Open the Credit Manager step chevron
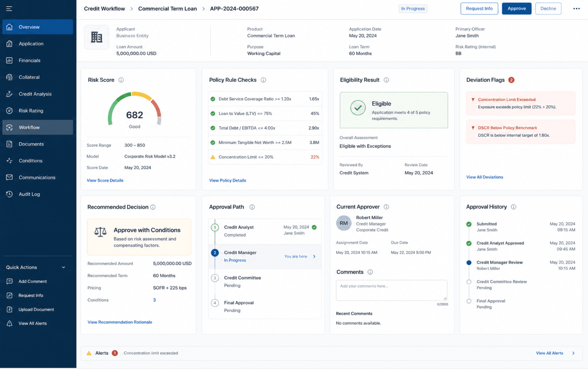The width and height of the screenshot is (588, 369). tap(314, 256)
